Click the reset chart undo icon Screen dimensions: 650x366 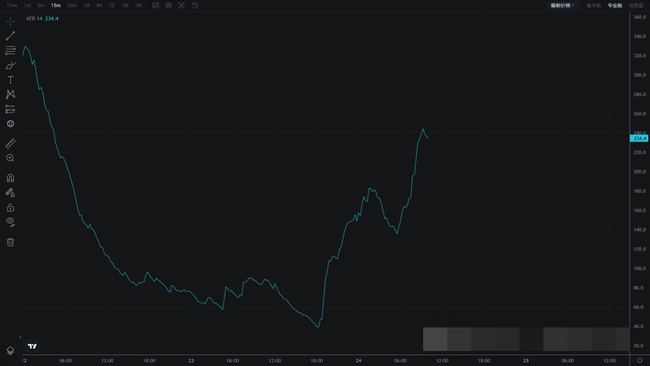coord(195,5)
